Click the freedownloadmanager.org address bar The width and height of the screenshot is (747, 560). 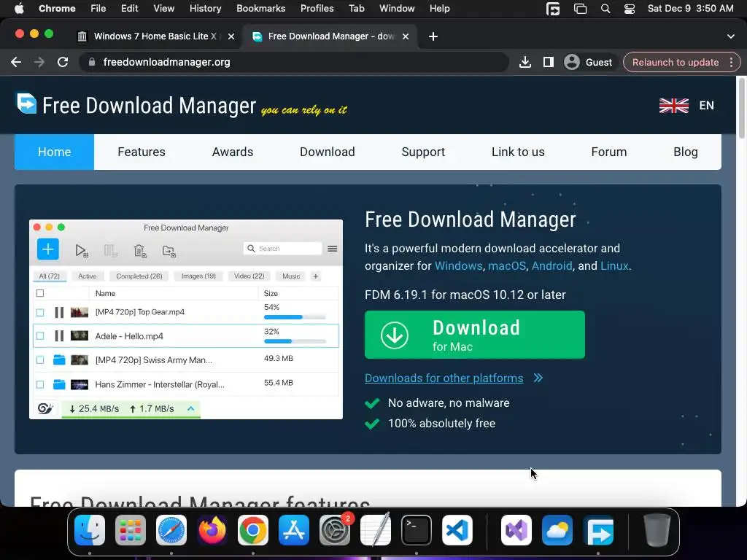click(x=294, y=62)
